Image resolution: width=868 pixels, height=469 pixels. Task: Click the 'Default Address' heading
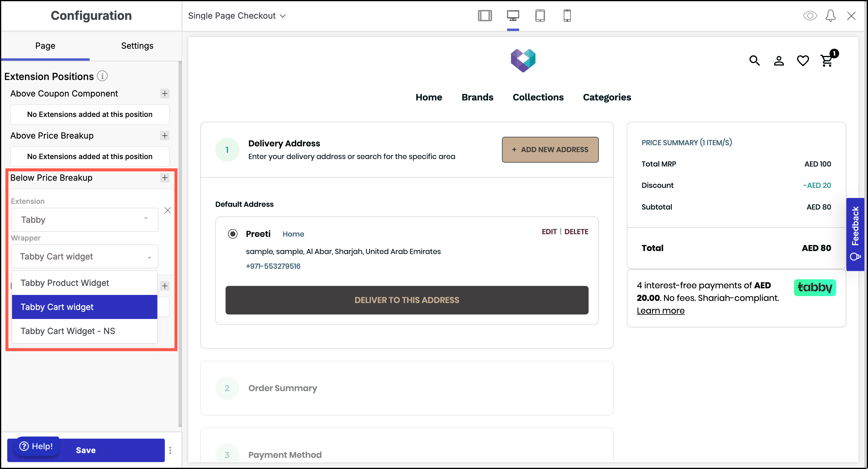tap(244, 204)
